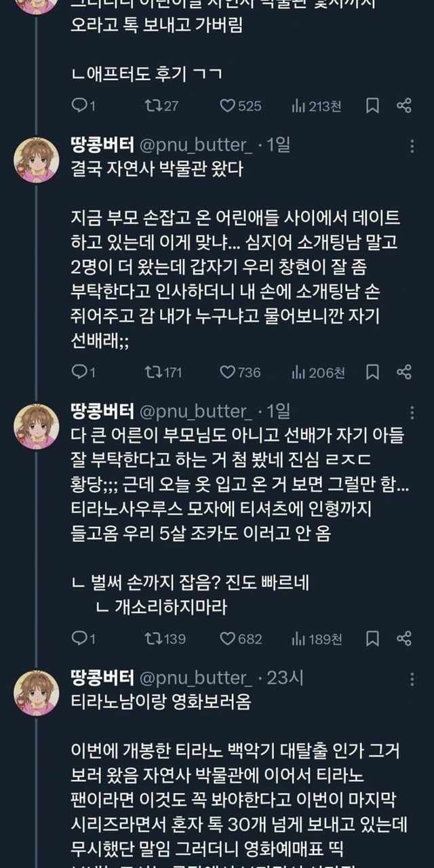Reply to the post with 171 reposts
Viewport: 434px width, 868px height.
click(x=79, y=372)
